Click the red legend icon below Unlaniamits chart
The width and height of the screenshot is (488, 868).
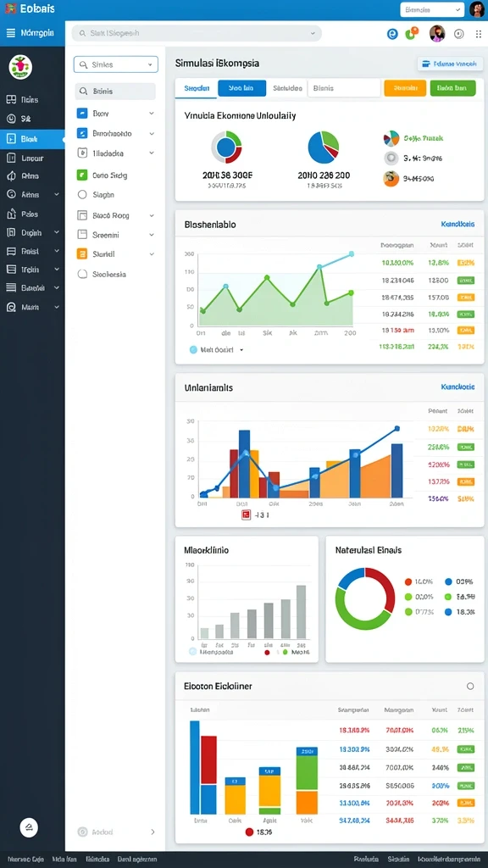click(x=247, y=515)
